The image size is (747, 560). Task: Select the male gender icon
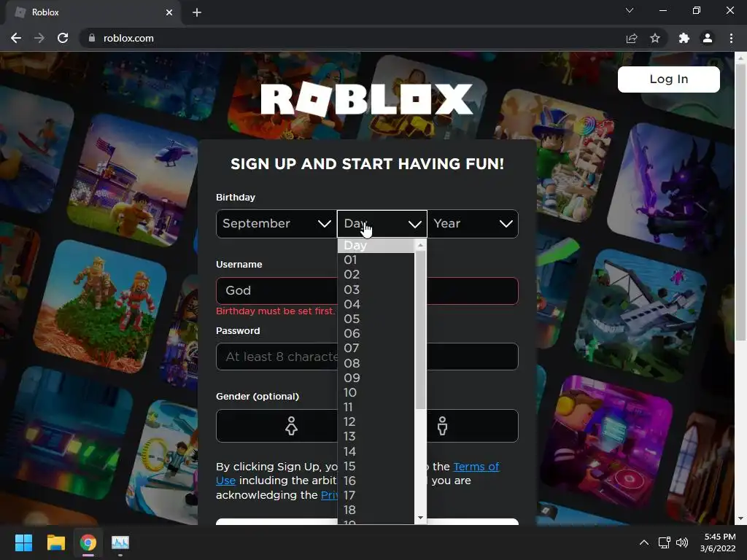pos(442,426)
